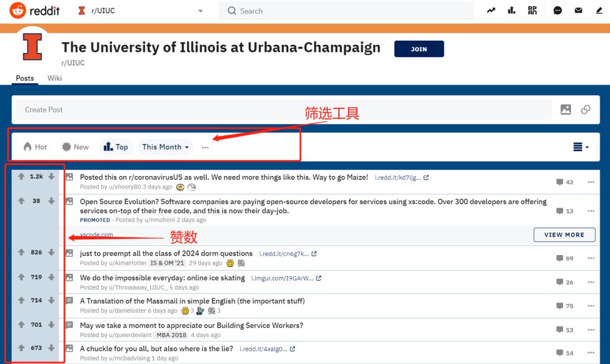Expand text preview of Building Service Workers post
The height and width of the screenshot is (364, 610).
(x=69, y=325)
